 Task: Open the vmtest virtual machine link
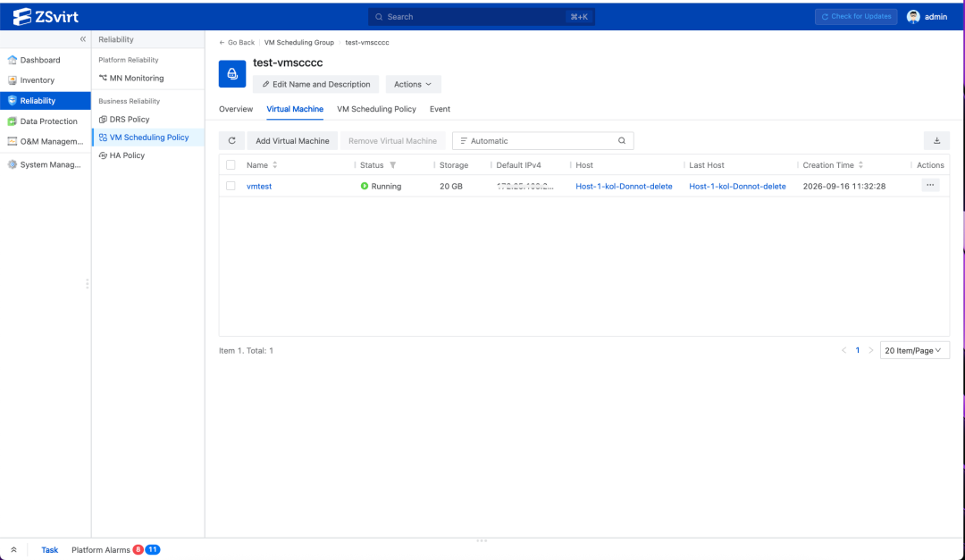tap(259, 186)
